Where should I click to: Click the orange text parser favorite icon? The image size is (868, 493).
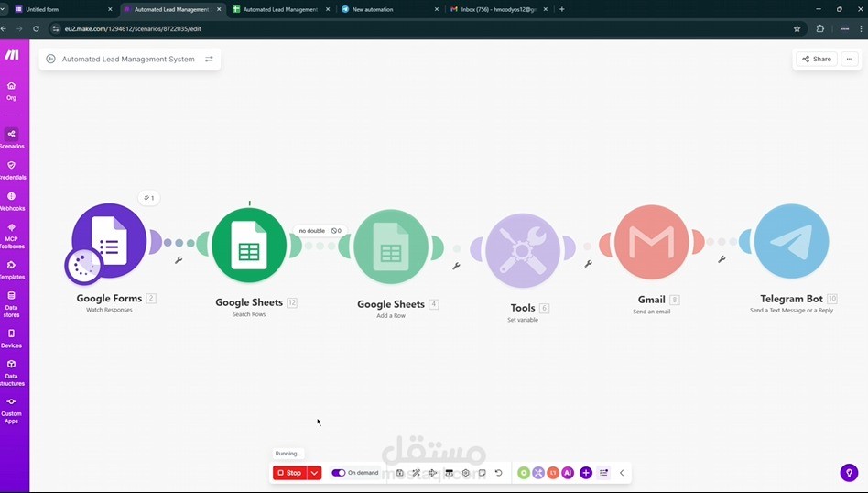coord(552,473)
